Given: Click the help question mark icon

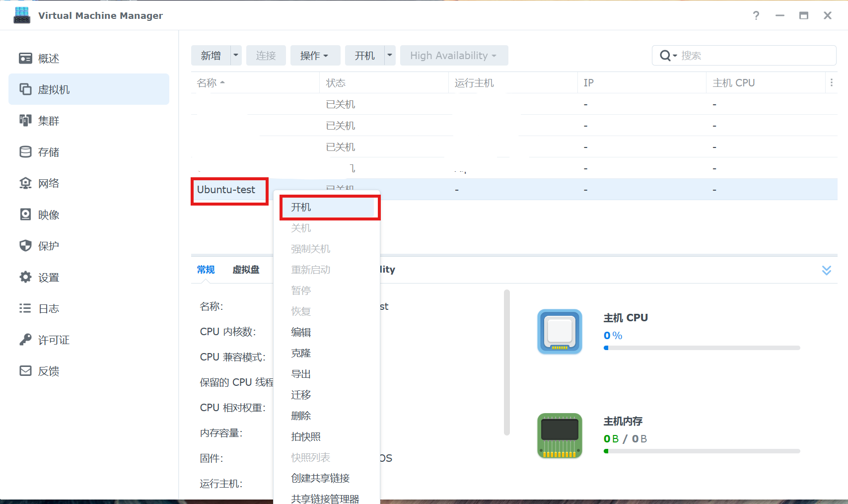Looking at the screenshot, I should [x=756, y=15].
